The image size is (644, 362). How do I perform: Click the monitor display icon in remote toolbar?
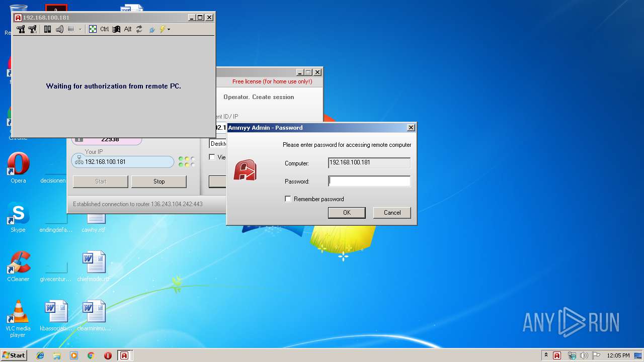(71, 29)
